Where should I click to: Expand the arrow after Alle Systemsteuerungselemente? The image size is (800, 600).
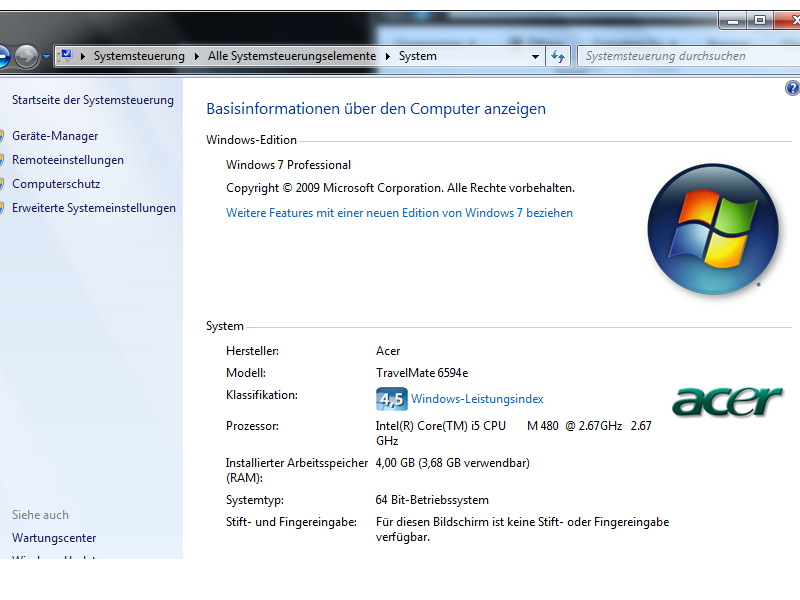click(388, 56)
